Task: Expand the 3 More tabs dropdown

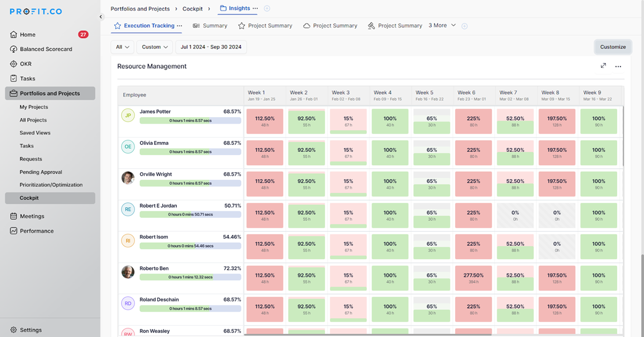Action: (x=442, y=25)
